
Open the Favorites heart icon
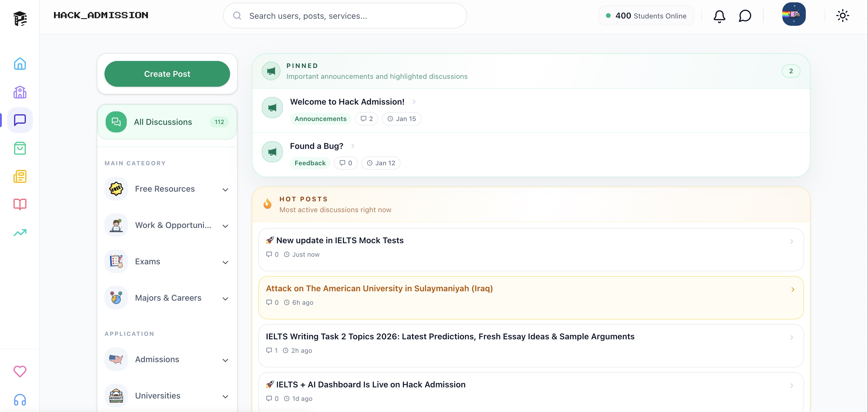tap(20, 372)
